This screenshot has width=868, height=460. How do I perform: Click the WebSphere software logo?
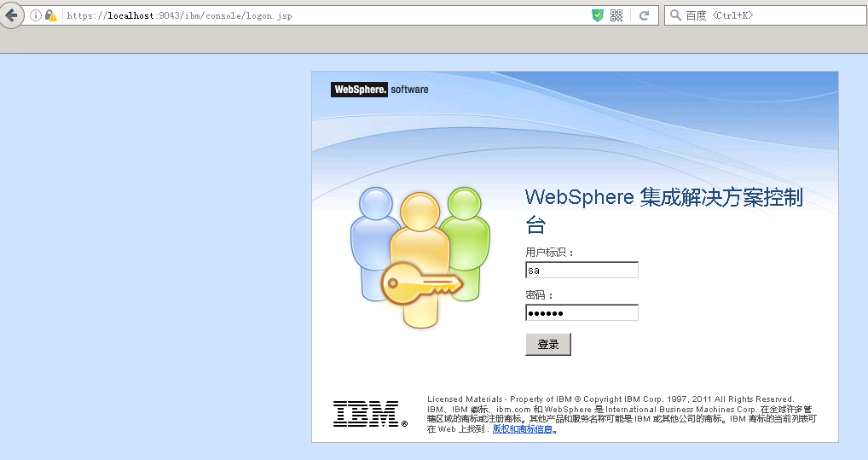pyautogui.click(x=379, y=90)
